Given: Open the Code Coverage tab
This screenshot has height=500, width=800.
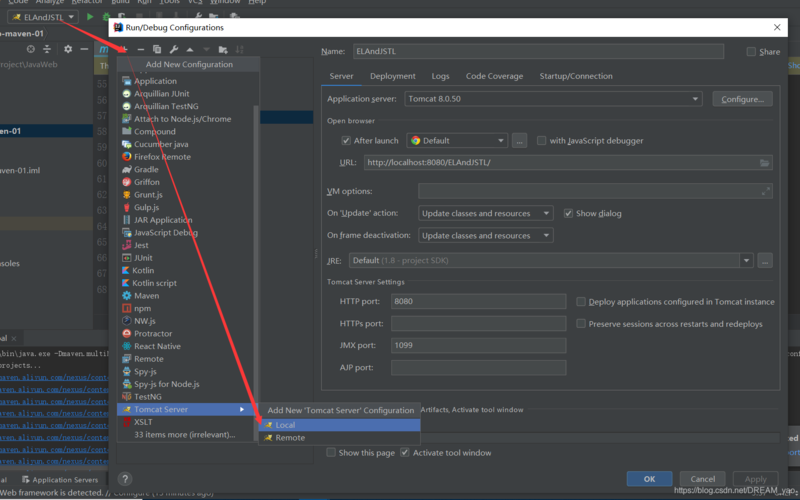Looking at the screenshot, I should tap(494, 76).
